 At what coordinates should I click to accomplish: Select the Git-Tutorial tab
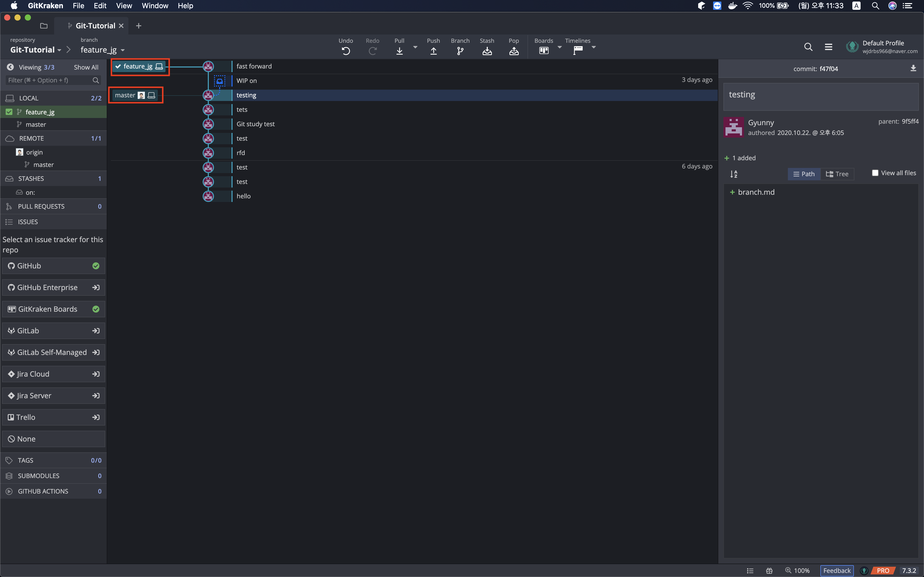tap(95, 26)
